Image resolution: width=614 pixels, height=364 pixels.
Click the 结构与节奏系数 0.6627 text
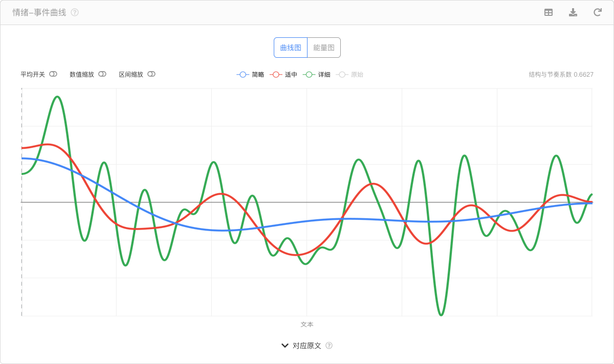pos(561,75)
